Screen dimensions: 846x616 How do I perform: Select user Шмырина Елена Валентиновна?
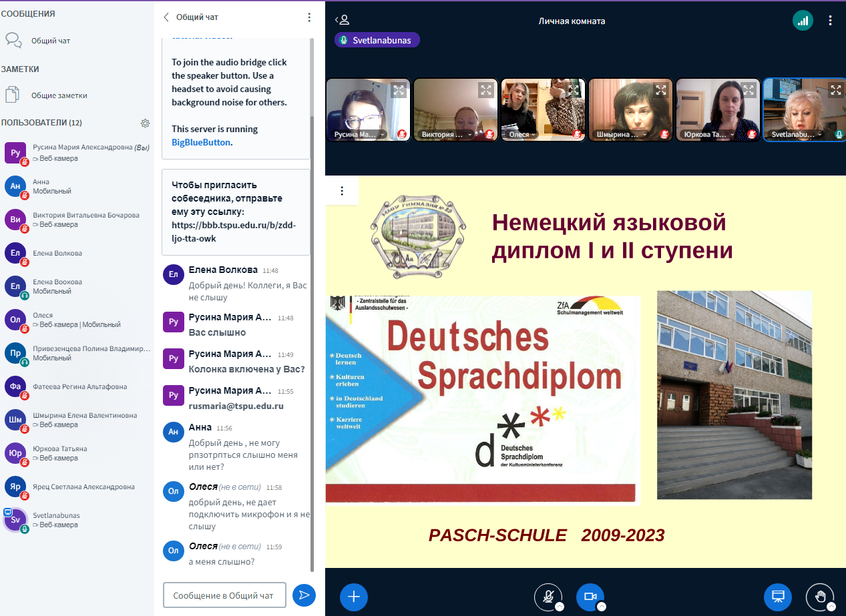coord(77,420)
